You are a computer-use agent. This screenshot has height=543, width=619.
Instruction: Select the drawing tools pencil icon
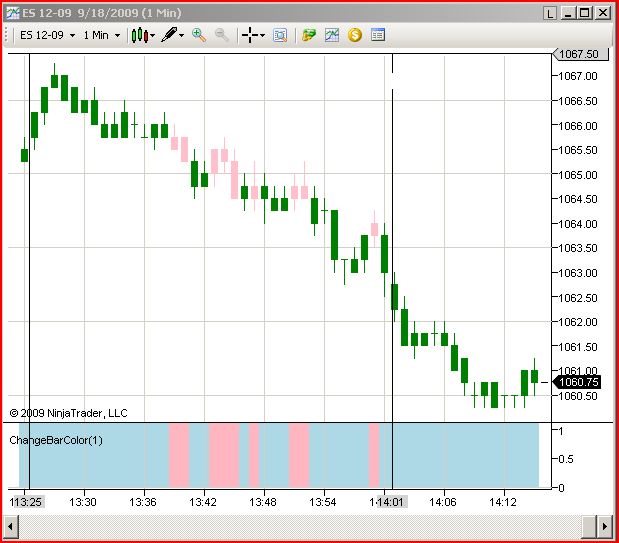[x=169, y=35]
